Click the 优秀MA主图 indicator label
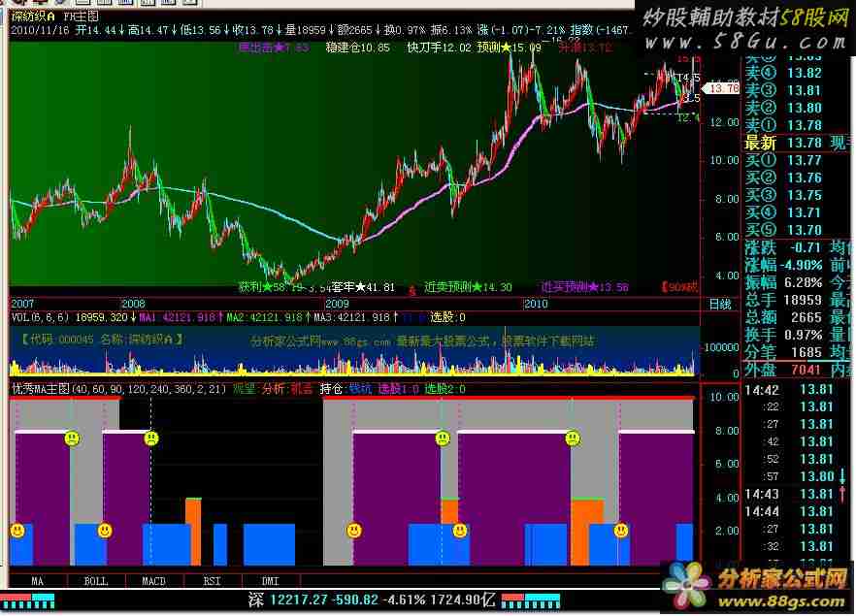 tap(41, 389)
